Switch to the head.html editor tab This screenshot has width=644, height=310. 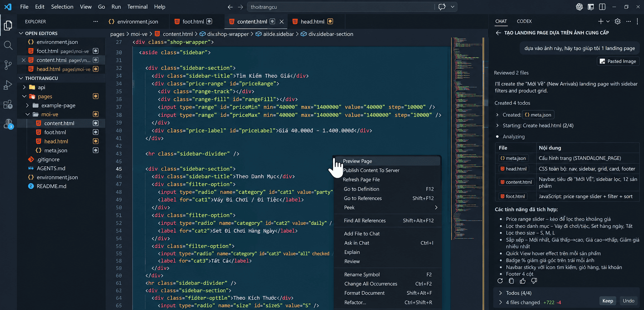coord(313,22)
